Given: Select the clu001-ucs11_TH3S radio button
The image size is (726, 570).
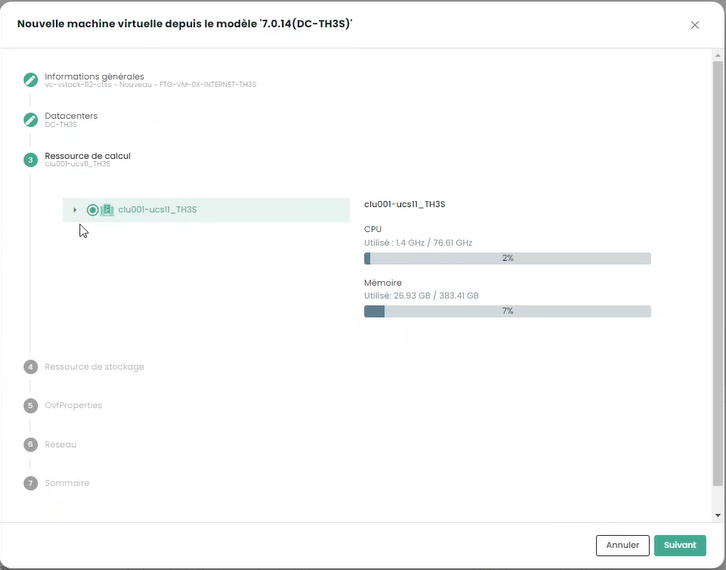Looking at the screenshot, I should click(92, 210).
